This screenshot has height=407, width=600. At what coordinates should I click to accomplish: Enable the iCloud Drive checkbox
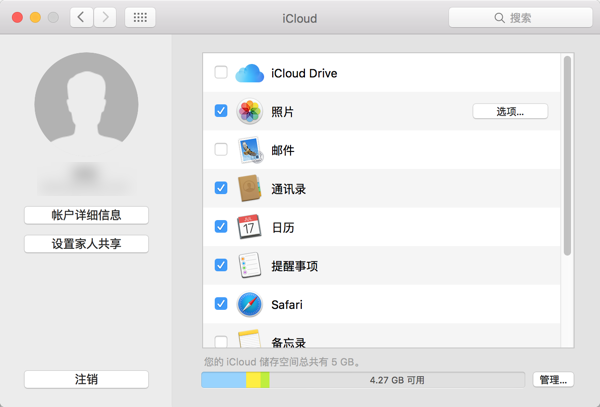[x=221, y=73]
